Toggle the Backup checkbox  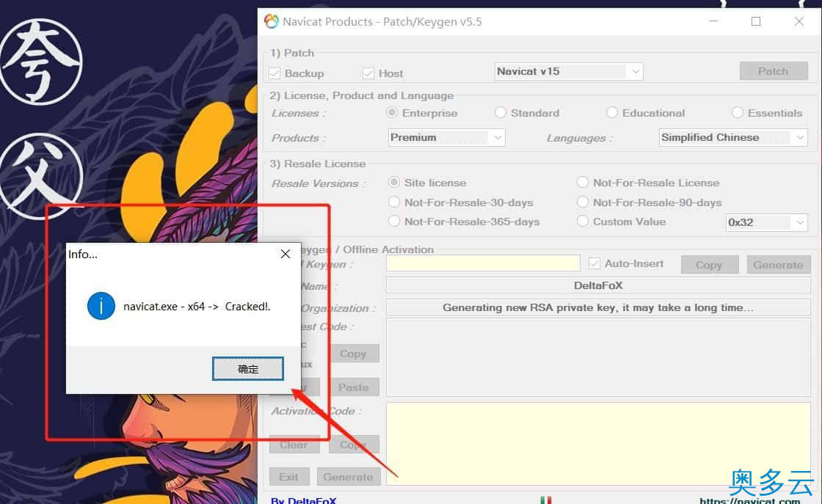click(x=274, y=73)
